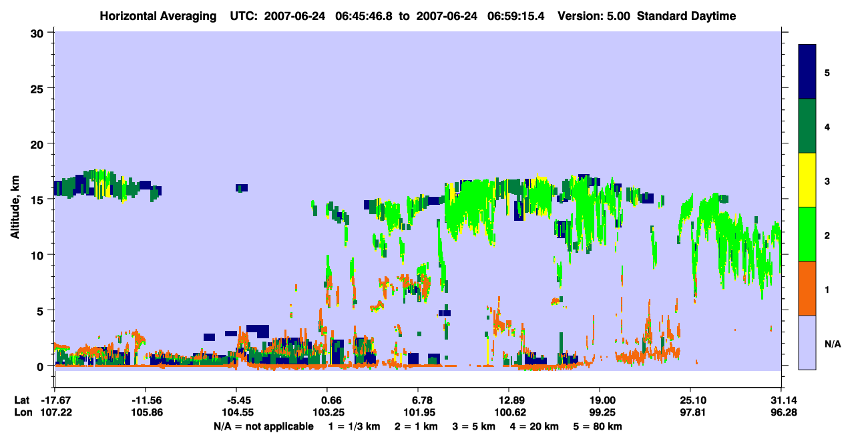Click the 'Lon' row label
The height and width of the screenshot is (445, 868).
point(23,412)
